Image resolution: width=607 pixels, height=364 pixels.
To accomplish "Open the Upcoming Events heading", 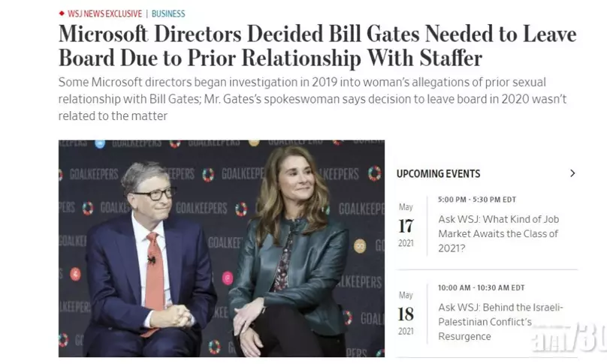I will click(x=438, y=173).
